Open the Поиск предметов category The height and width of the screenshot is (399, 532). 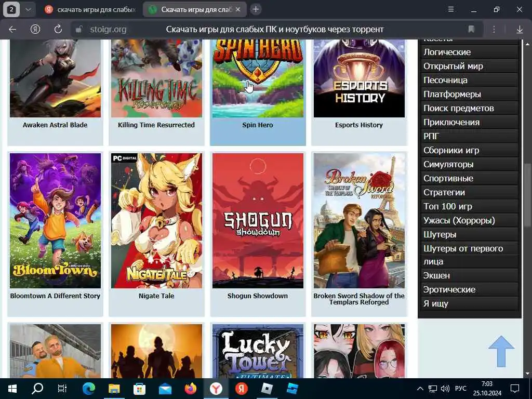click(470, 108)
